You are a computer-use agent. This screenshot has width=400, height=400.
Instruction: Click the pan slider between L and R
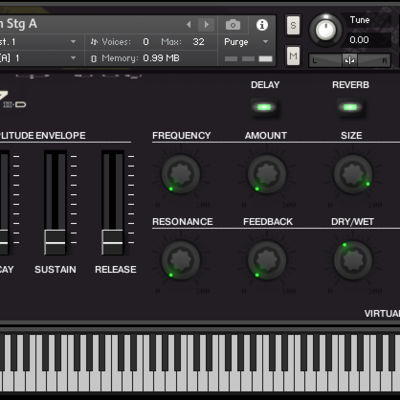tap(349, 60)
